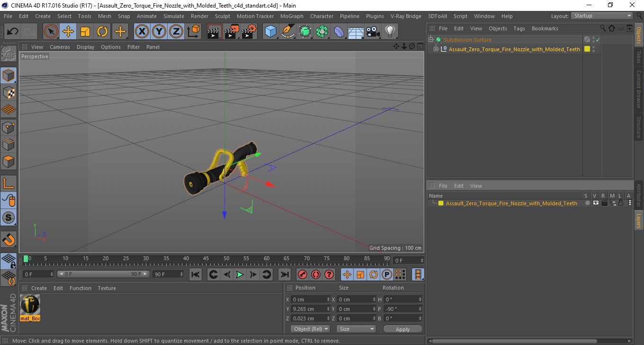Open the Edit Render Settings icon

[x=249, y=32]
